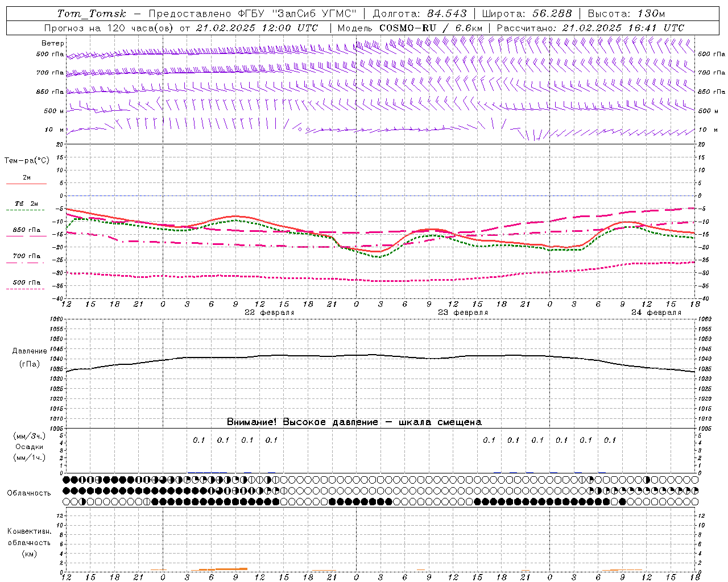Click the Долгота: 84.543 value

(420, 14)
